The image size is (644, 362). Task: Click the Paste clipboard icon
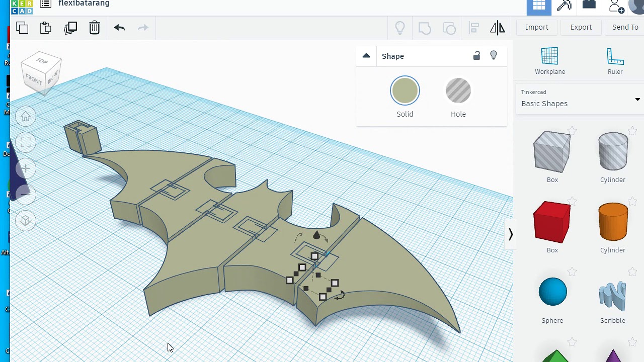pyautogui.click(x=46, y=28)
